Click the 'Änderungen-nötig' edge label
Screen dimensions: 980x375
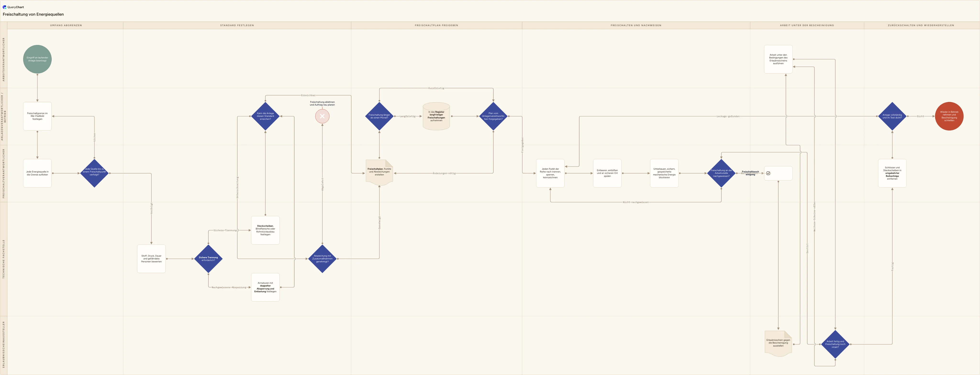point(444,173)
